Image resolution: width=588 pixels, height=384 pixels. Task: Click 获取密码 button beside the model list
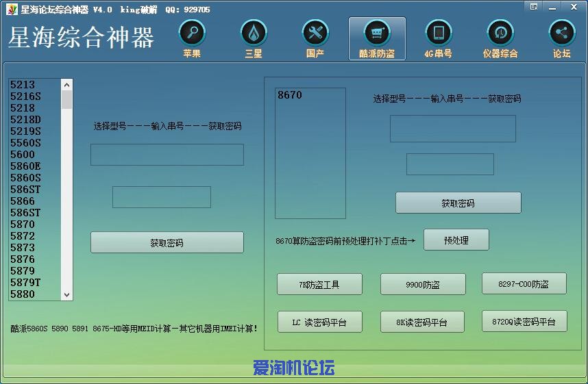167,242
